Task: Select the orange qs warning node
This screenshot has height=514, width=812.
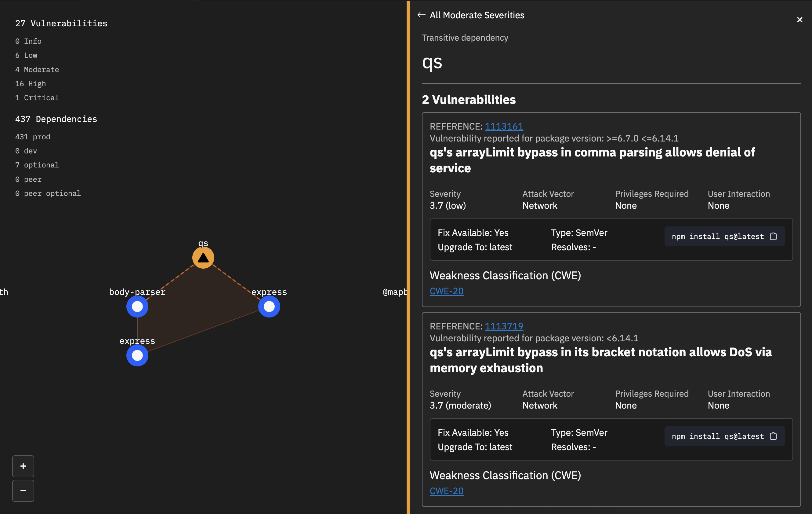Action: (203, 258)
